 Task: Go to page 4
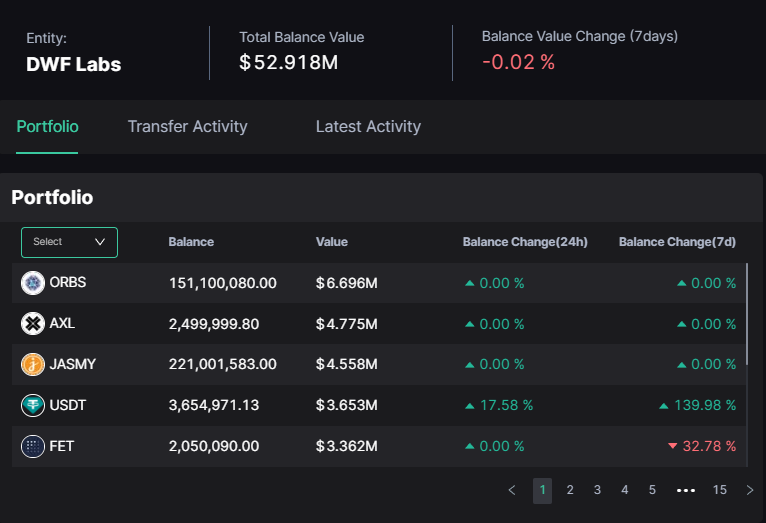coord(624,490)
